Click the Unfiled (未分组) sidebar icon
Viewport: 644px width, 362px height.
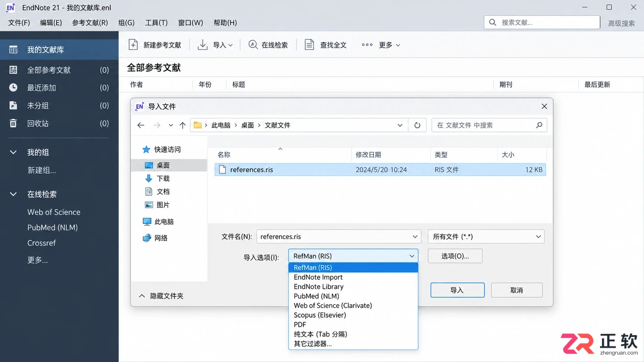[x=13, y=105]
